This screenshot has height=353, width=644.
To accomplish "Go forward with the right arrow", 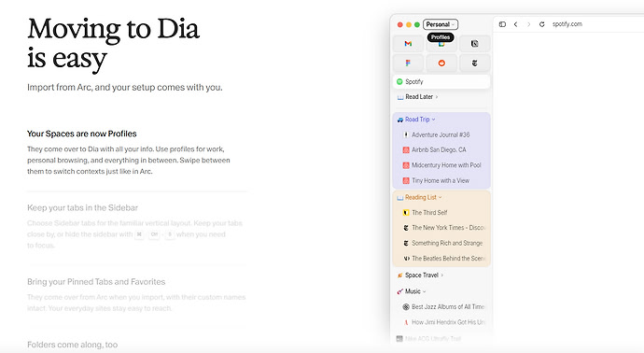I will (x=528, y=24).
